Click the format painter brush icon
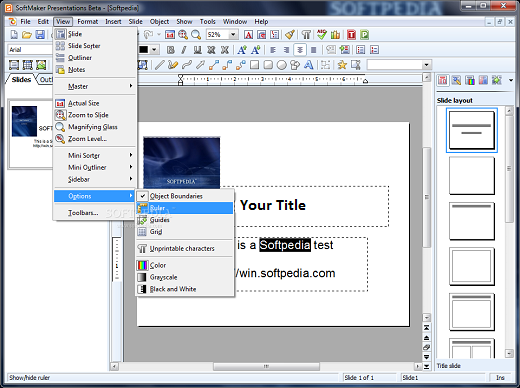This screenshot has width=520, height=388. coord(290,34)
